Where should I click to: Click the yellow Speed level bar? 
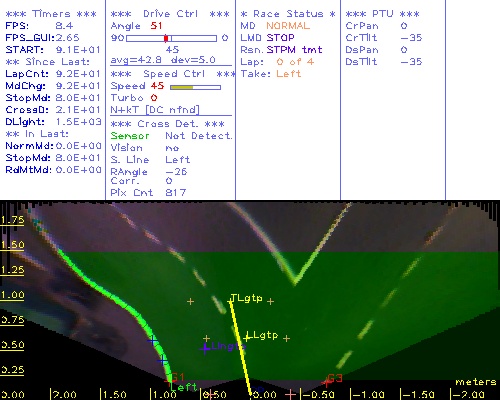[x=182, y=87]
